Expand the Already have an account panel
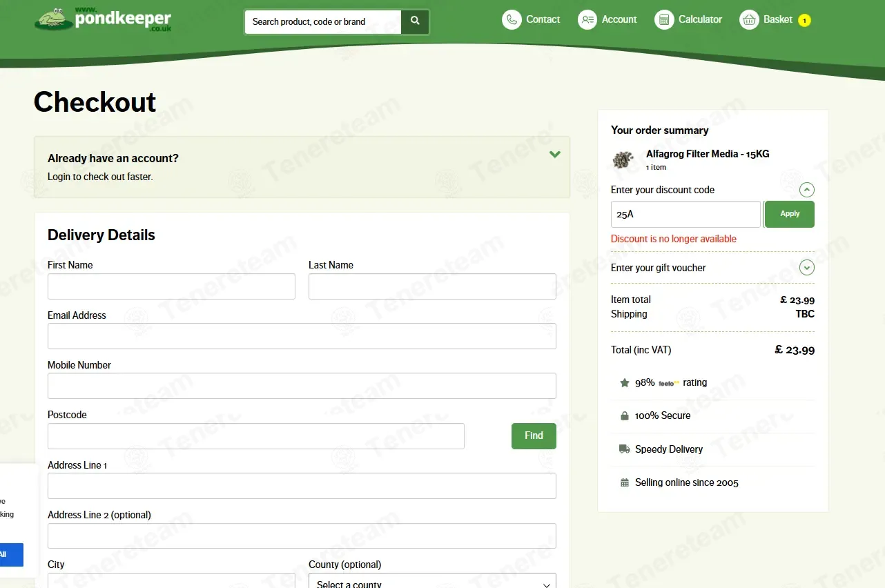885x588 pixels. 555,155
